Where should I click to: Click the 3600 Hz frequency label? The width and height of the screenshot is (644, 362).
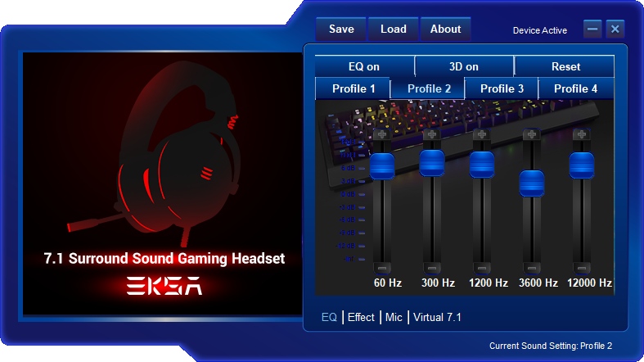point(538,283)
